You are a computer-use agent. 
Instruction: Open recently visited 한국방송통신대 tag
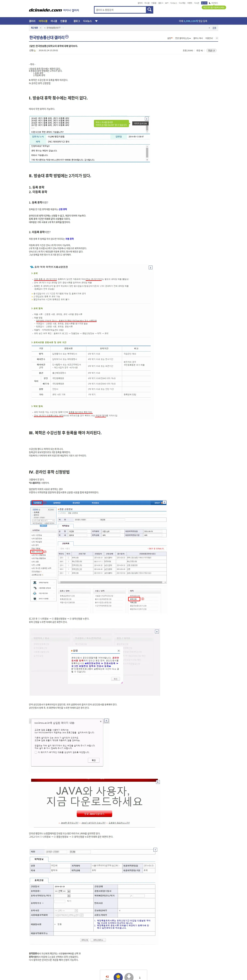point(53,28)
